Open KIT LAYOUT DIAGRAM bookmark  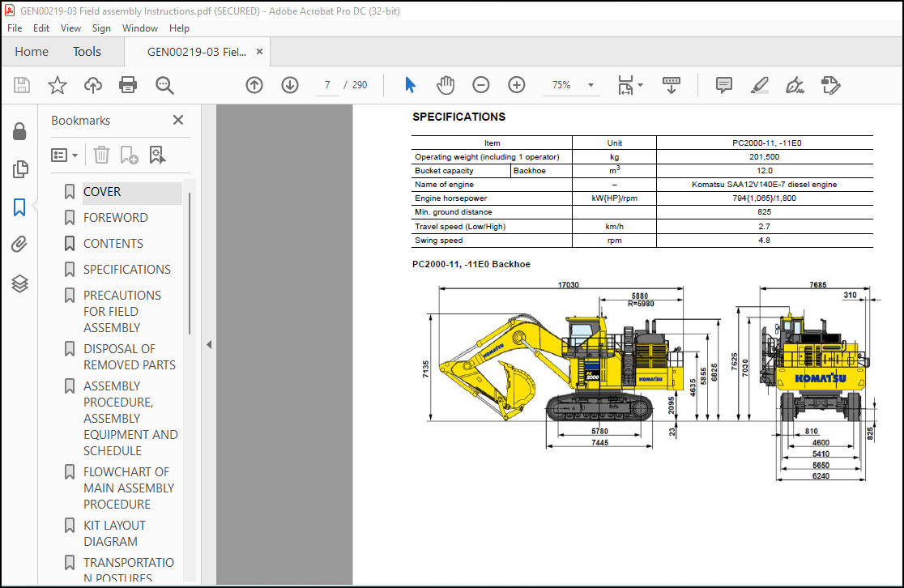pyautogui.click(x=115, y=533)
